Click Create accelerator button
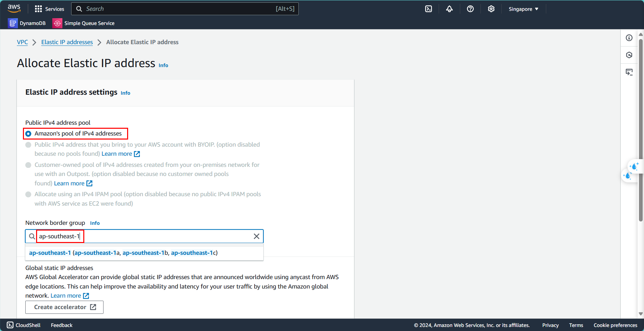Viewport: 644px width, 331px height. [x=64, y=307]
